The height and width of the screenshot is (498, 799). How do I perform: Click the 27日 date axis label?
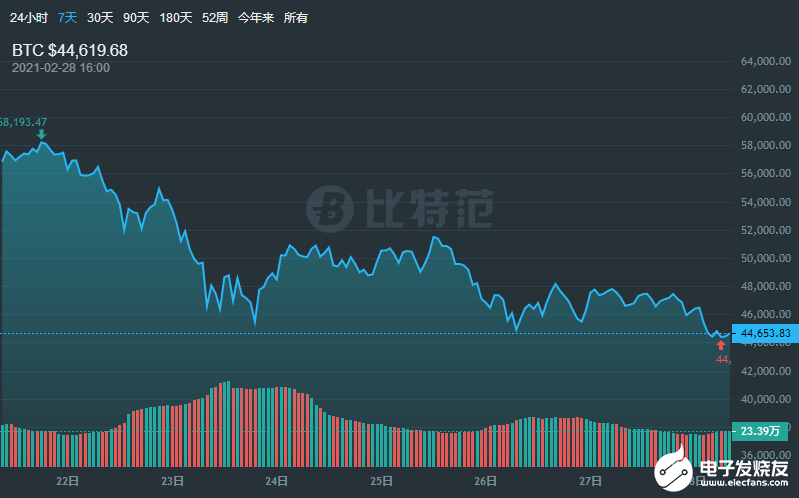click(x=590, y=481)
